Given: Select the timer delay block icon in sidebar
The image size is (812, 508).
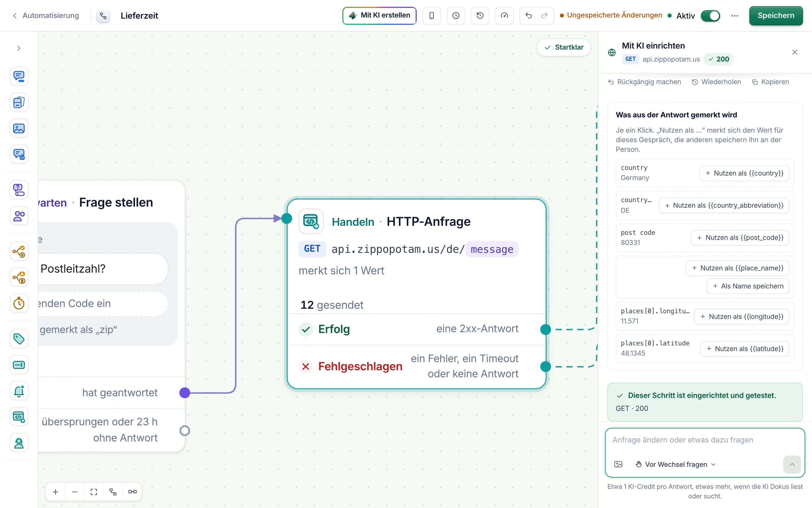Looking at the screenshot, I should [x=19, y=303].
